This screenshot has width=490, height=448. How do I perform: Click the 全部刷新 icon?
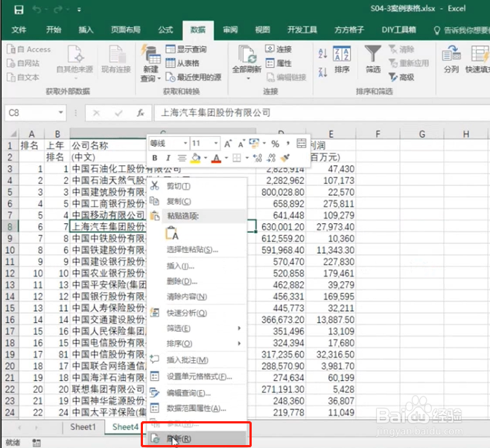click(247, 54)
